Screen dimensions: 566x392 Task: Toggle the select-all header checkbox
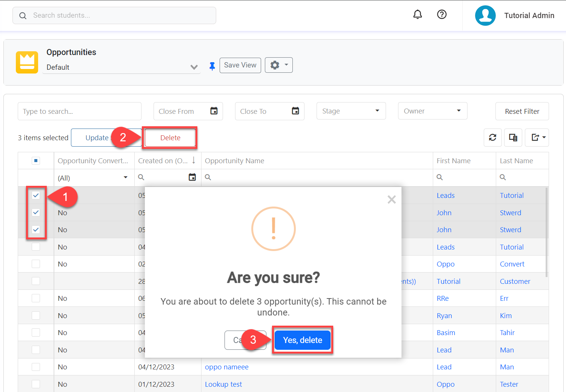point(36,161)
